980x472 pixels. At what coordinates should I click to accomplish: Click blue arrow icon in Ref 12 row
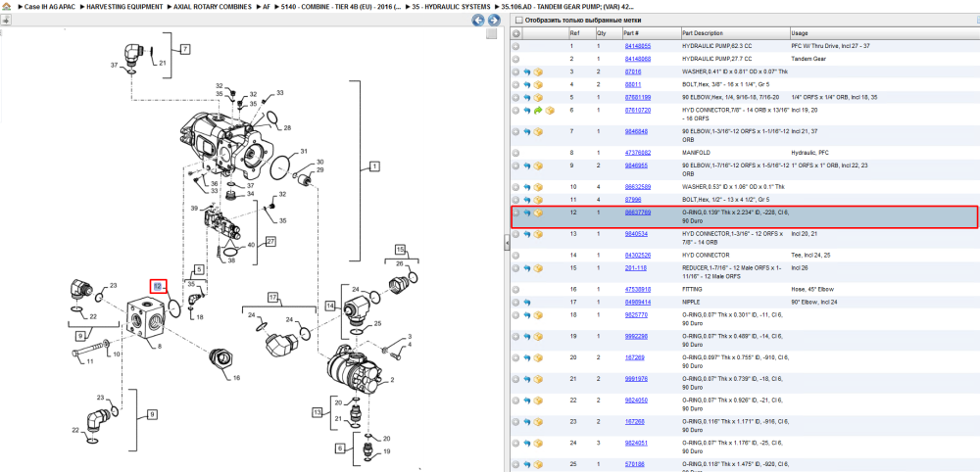(527, 212)
